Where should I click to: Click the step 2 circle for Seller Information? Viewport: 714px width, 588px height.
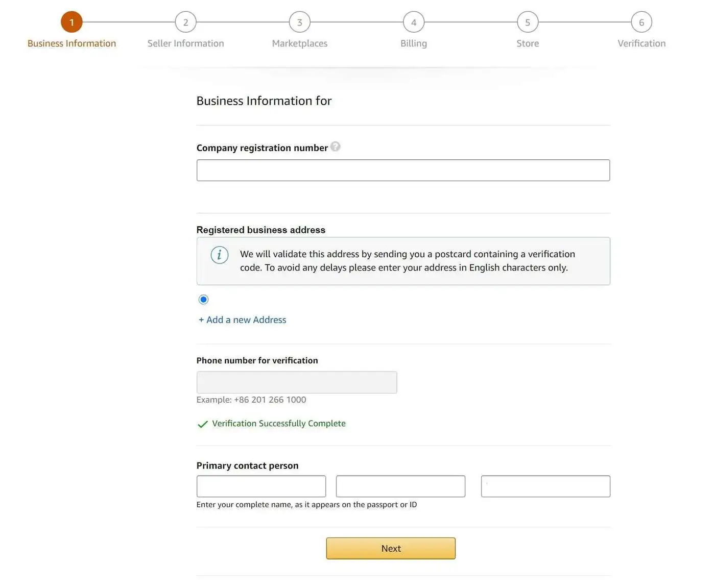185,22
